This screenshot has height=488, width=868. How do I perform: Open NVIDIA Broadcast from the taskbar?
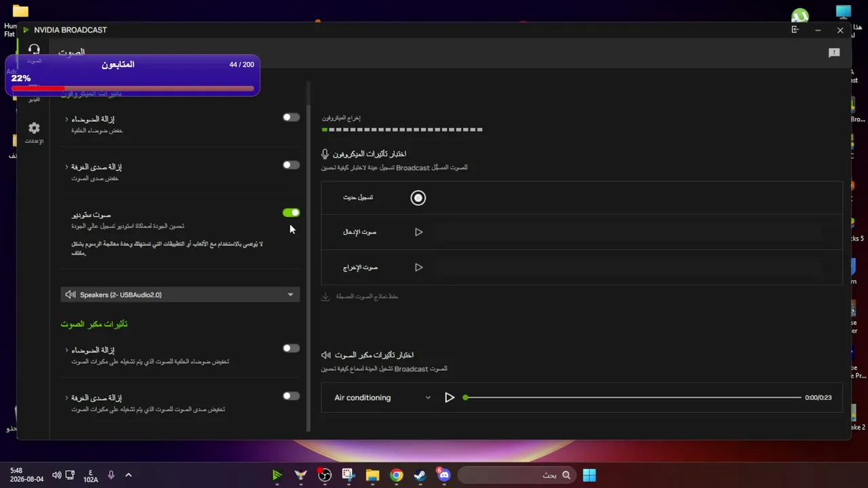click(277, 475)
